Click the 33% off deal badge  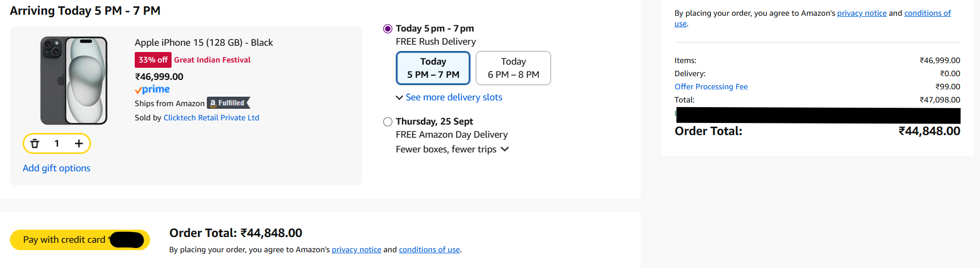point(153,60)
